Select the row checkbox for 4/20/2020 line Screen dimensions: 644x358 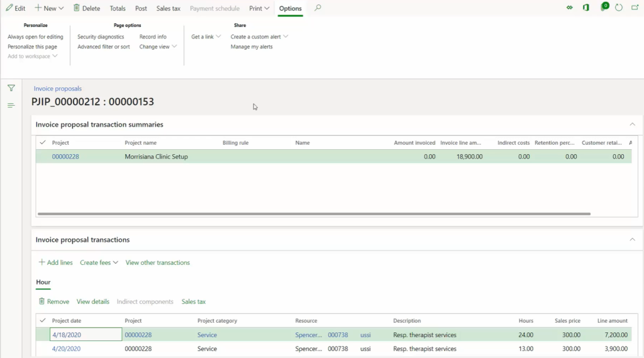[43, 349]
